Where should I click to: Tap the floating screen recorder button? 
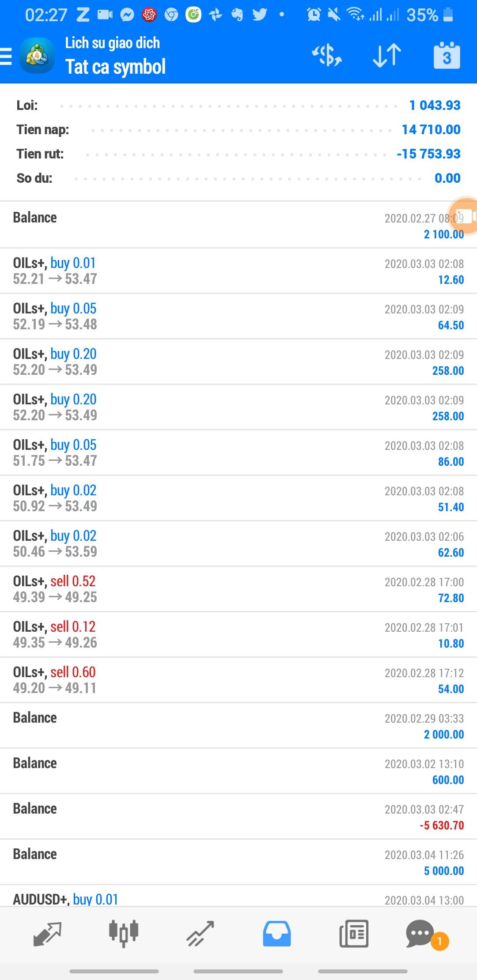(464, 217)
